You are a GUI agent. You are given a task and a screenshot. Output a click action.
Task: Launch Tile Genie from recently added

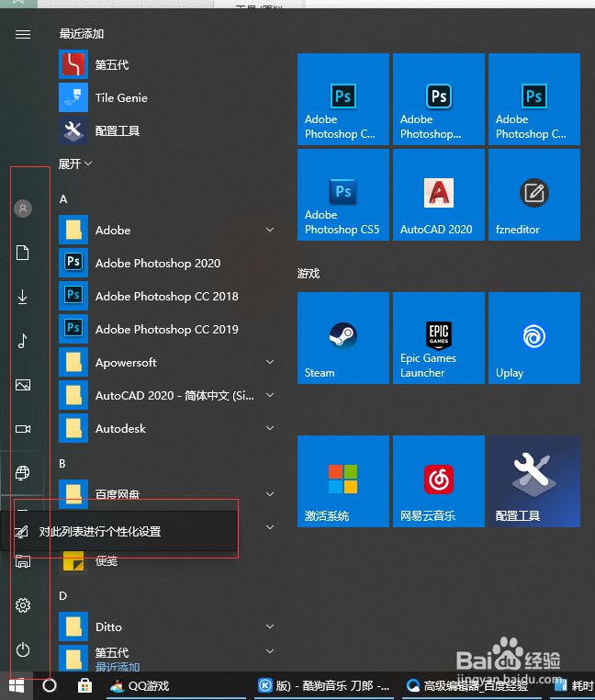[166, 97]
